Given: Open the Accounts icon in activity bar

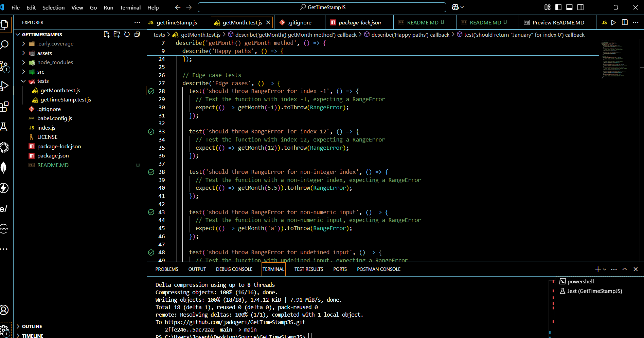Looking at the screenshot, I should pos(4,310).
